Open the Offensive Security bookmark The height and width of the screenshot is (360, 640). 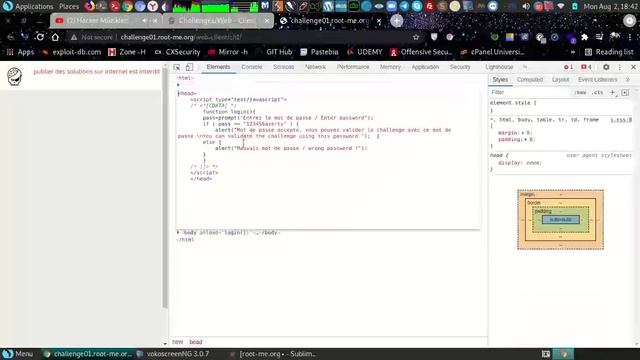tap(421, 52)
